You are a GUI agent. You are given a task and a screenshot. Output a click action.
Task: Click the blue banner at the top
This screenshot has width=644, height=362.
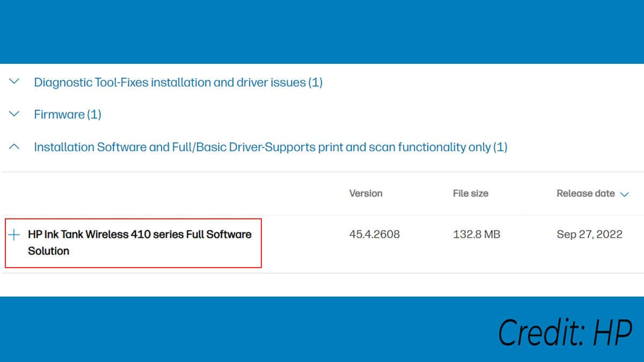point(322,31)
